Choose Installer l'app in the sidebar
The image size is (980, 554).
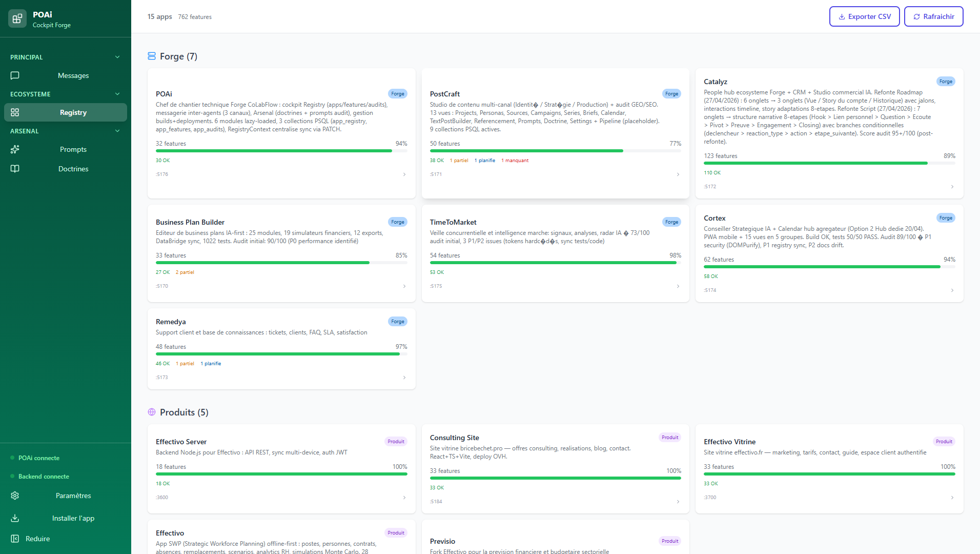[66, 518]
